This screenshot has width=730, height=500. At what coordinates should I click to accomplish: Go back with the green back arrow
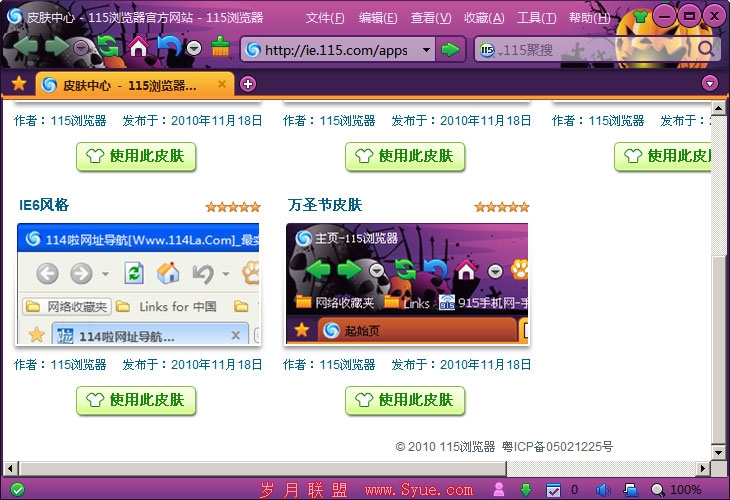[26, 47]
